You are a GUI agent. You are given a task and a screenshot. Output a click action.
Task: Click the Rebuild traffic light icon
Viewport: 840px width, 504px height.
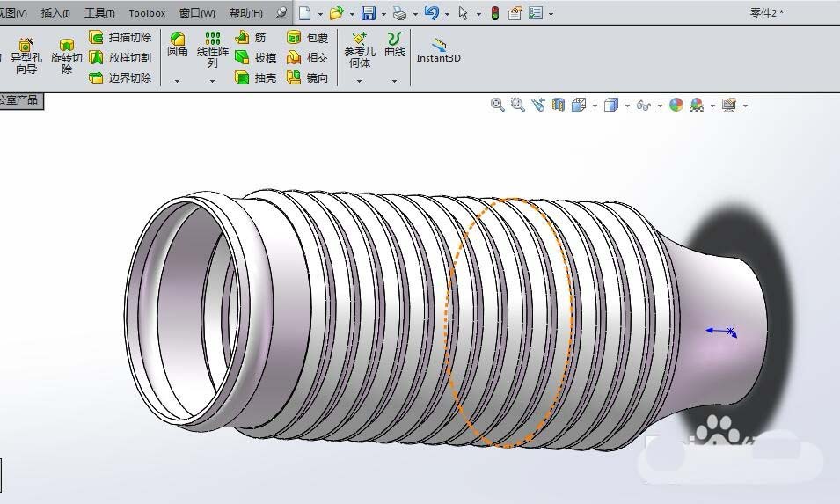(495, 13)
